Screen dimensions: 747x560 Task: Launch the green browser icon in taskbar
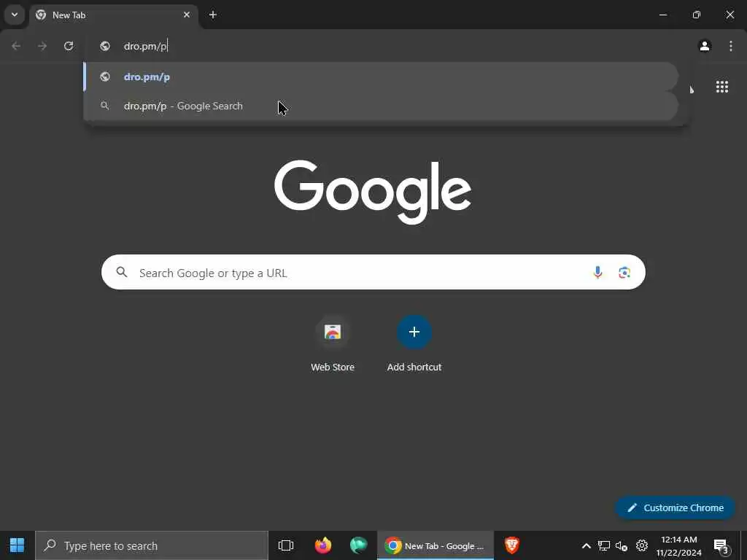coord(358,545)
